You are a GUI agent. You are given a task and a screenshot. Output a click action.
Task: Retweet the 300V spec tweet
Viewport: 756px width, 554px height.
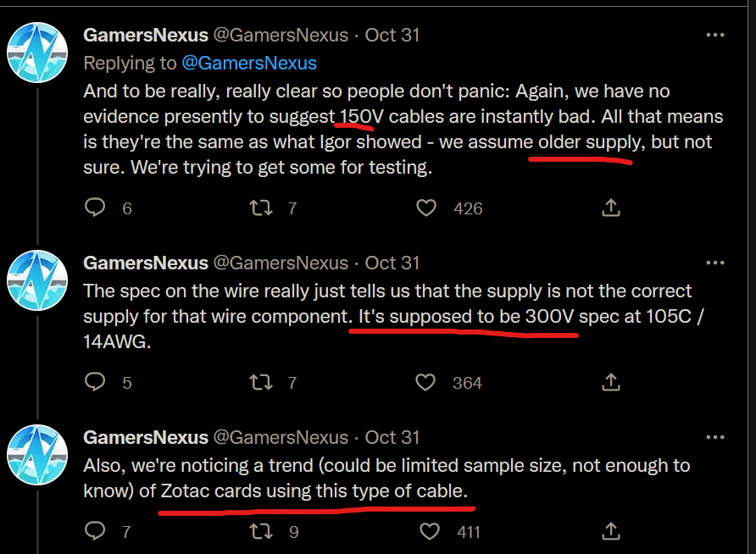263,383
